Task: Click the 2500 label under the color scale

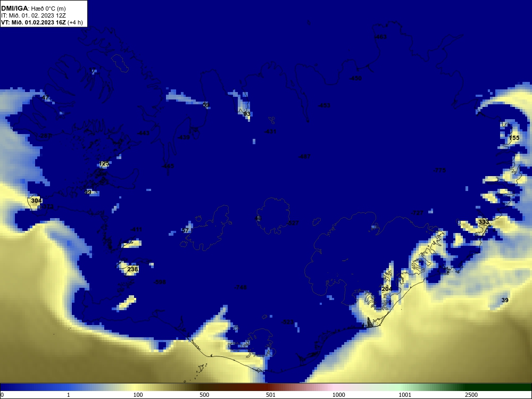Action: click(x=471, y=395)
